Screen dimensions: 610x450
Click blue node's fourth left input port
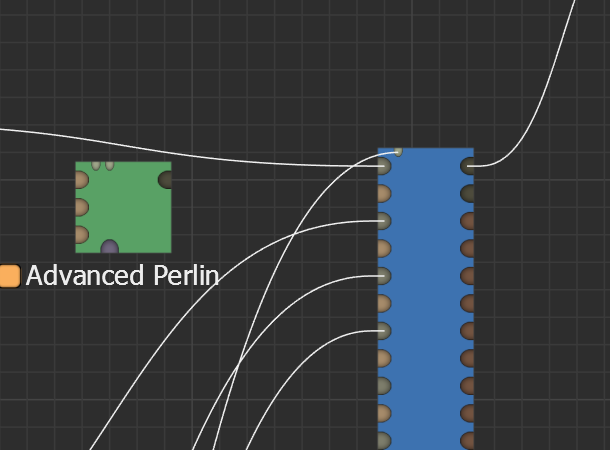[383, 248]
